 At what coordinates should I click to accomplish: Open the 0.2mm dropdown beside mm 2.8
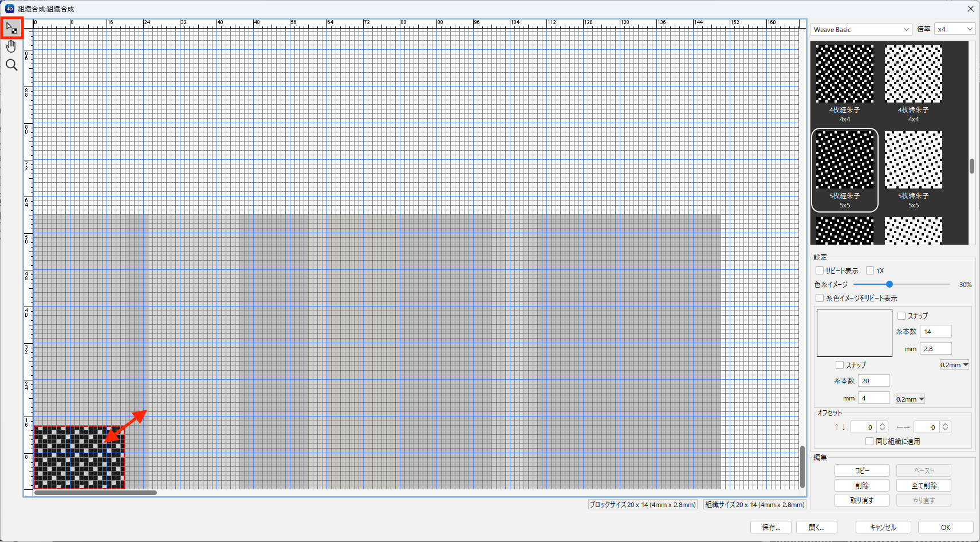(954, 365)
